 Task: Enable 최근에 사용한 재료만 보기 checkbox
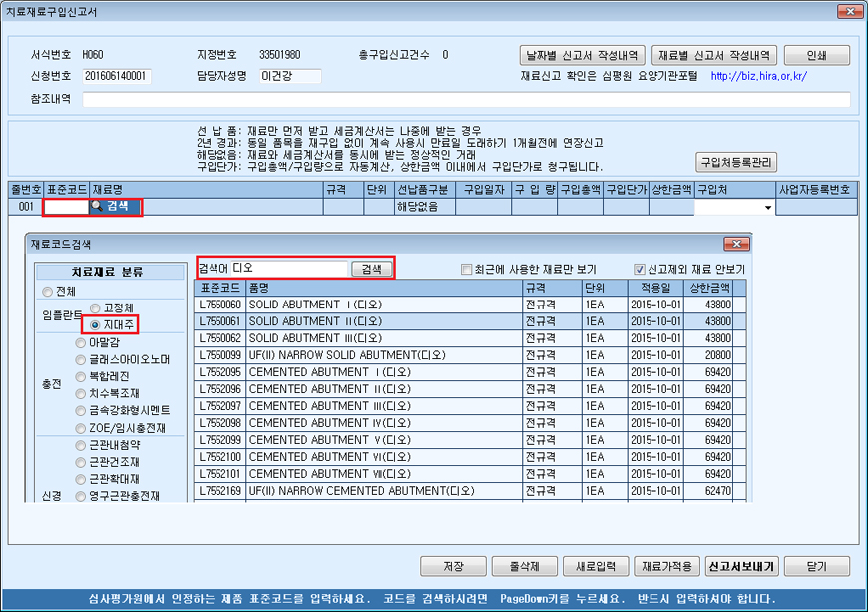click(467, 269)
